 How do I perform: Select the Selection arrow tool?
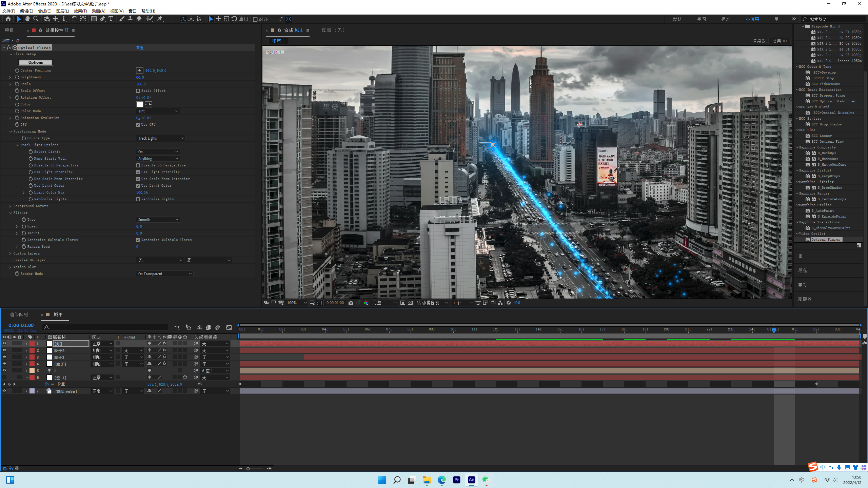click(19, 19)
